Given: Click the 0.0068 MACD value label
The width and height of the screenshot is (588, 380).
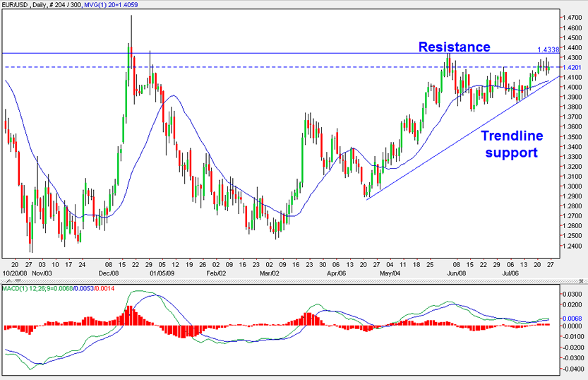Looking at the screenshot, I should point(571,318).
